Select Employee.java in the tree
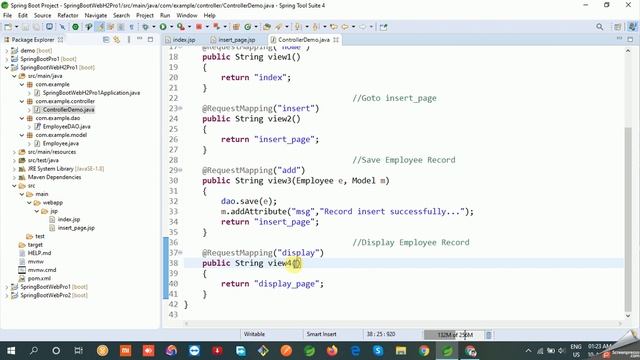The height and width of the screenshot is (360, 640). pyautogui.click(x=61, y=143)
